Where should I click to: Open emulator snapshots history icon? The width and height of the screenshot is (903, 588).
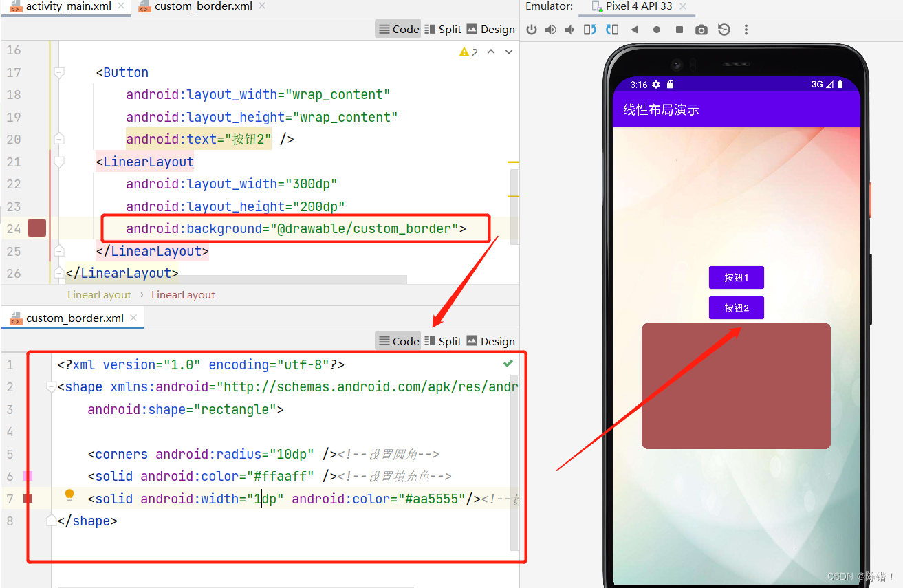point(724,30)
